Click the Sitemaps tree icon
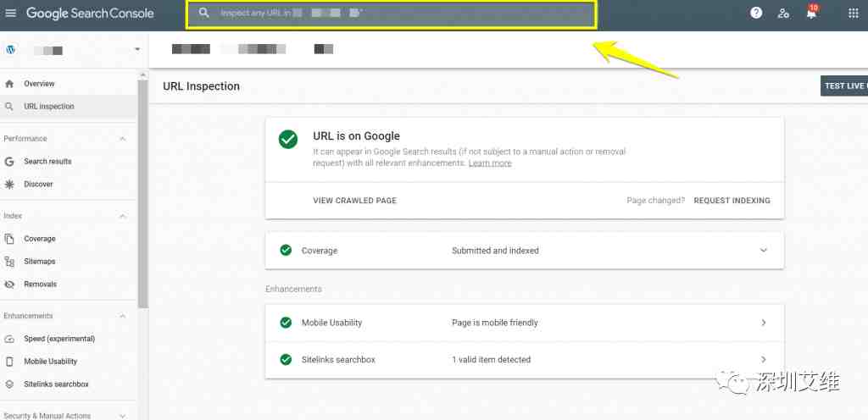Image resolution: width=868 pixels, height=420 pixels. [8, 262]
